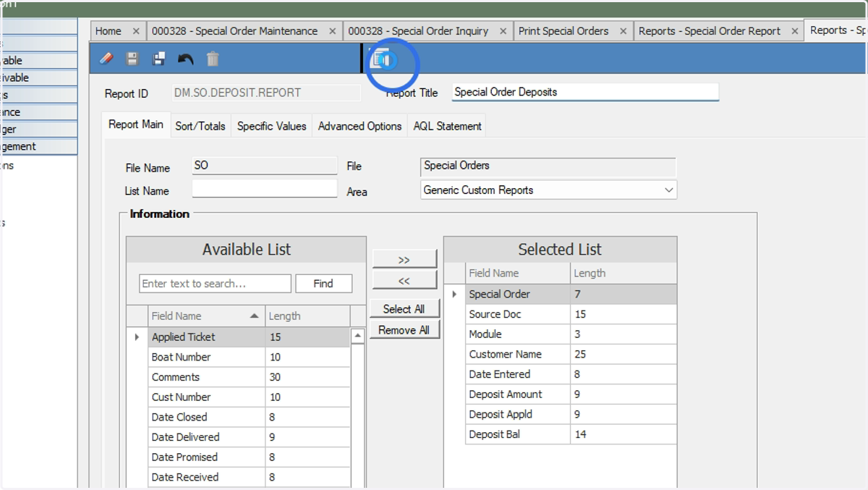Image resolution: width=868 pixels, height=490 pixels.
Task: Open the Specific Values tab
Action: [272, 126]
